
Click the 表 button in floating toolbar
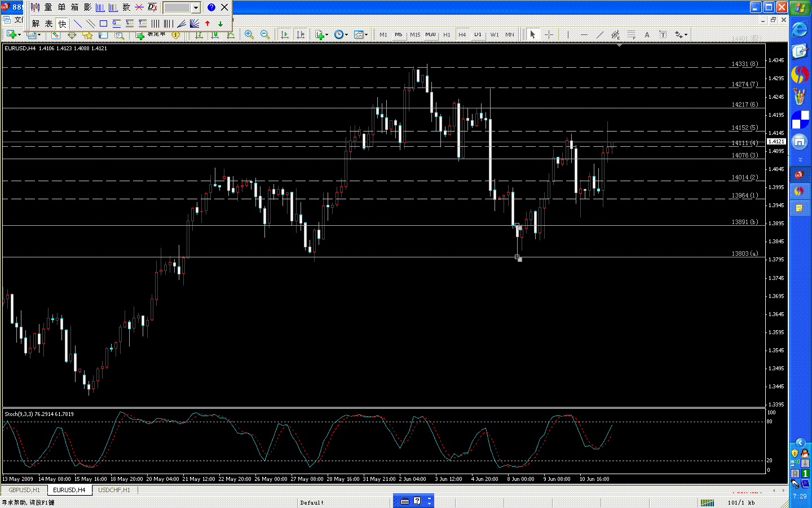(48, 23)
